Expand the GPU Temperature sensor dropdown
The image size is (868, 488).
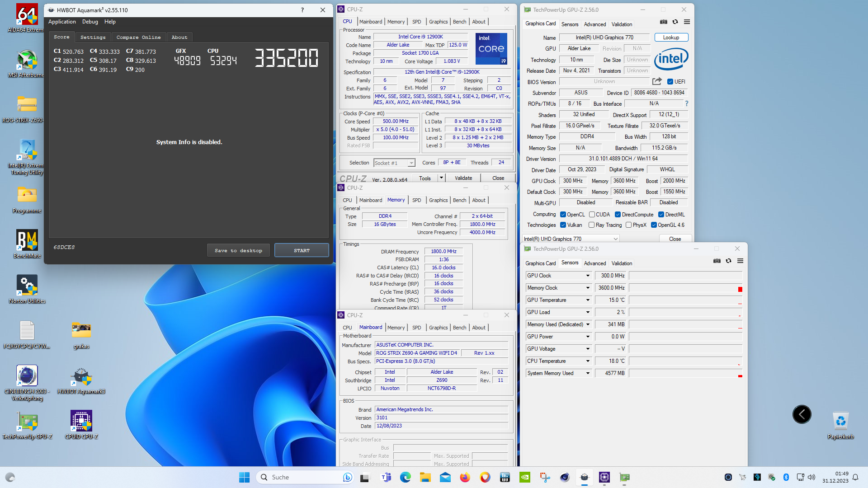click(588, 300)
